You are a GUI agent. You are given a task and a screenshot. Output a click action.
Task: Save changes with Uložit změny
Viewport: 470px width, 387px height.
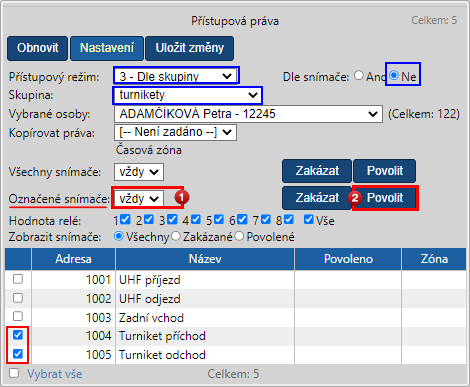pos(189,48)
